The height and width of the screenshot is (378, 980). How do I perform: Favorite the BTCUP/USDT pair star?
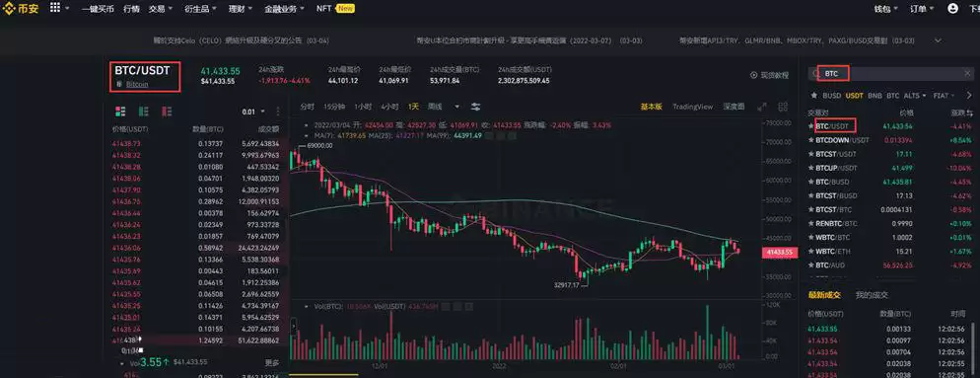click(811, 168)
